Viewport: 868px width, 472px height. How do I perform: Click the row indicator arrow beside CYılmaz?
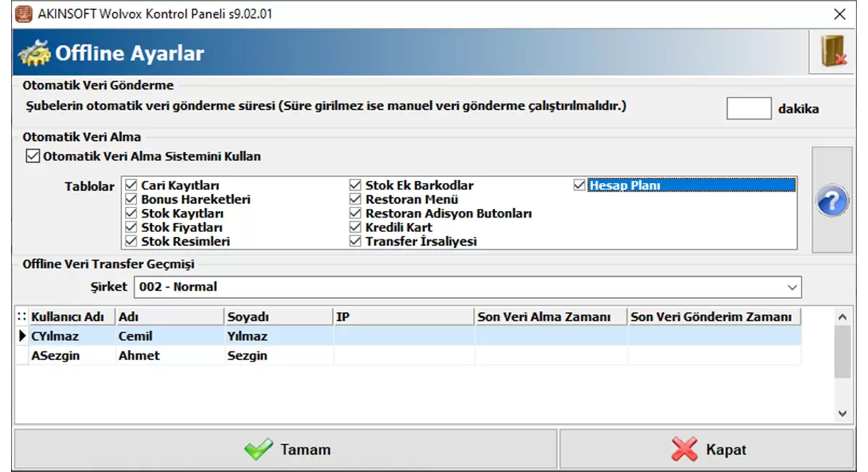coord(21,336)
